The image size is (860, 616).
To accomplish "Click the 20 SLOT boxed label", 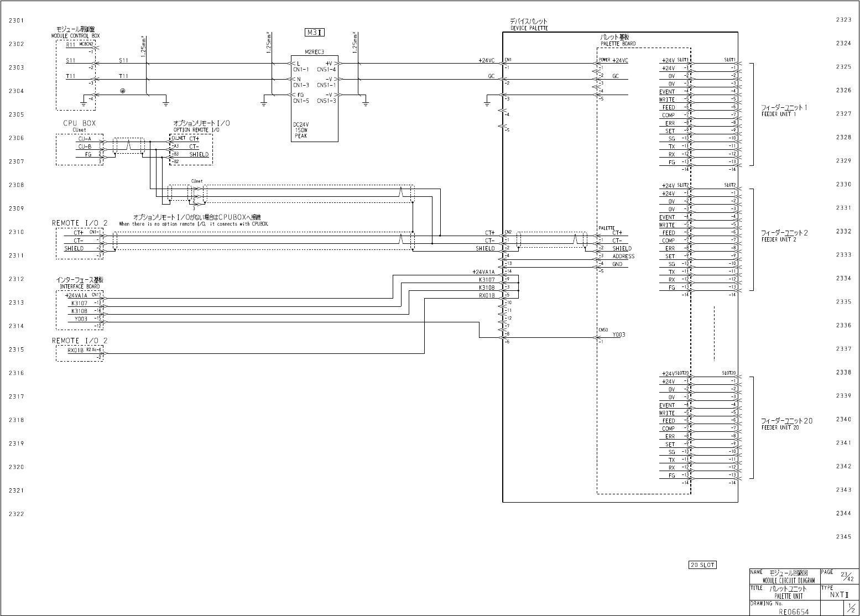I will [702, 565].
